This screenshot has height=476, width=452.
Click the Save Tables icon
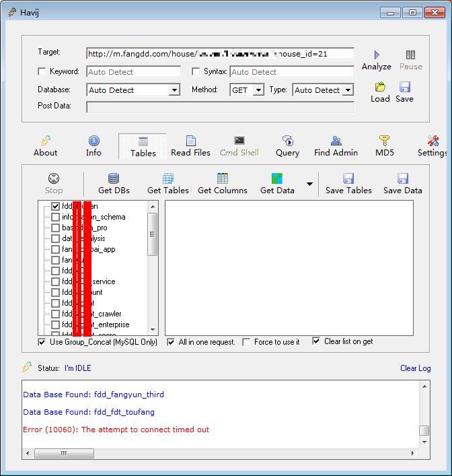[348, 178]
